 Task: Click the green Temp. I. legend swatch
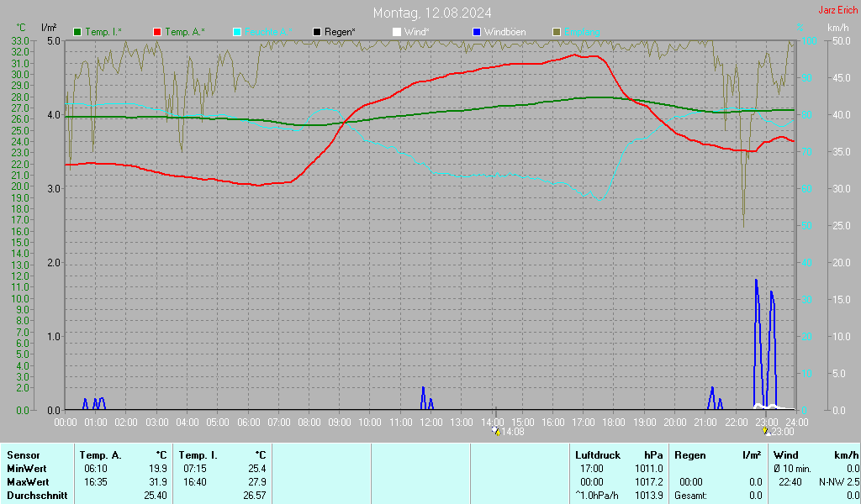point(78,32)
